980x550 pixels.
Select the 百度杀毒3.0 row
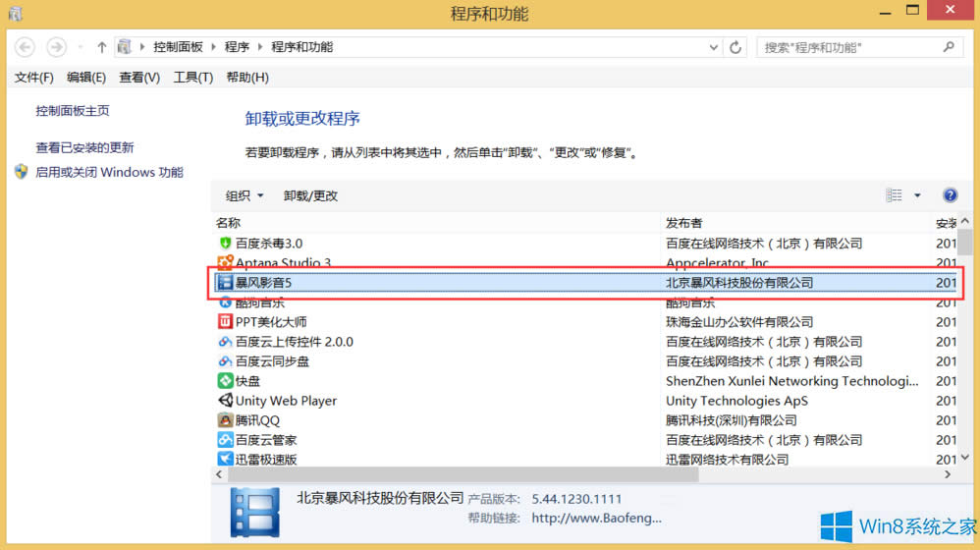[x=585, y=244]
